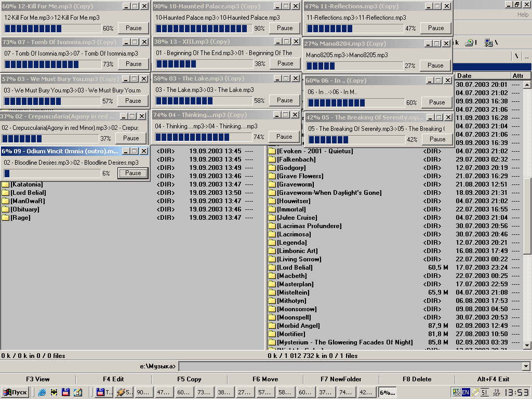Screen dimensions: 532x399
Task: Launch Internet Explorer from the quick launch bar
Action: coord(42,392)
